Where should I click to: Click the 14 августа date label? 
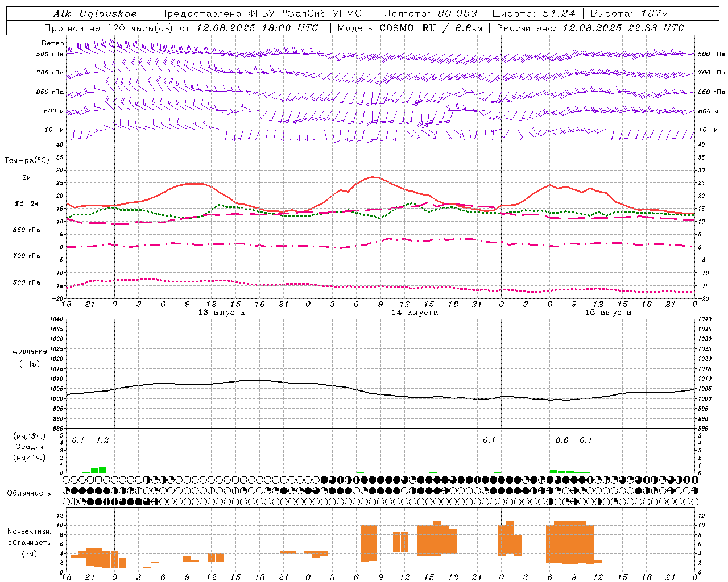(x=414, y=313)
